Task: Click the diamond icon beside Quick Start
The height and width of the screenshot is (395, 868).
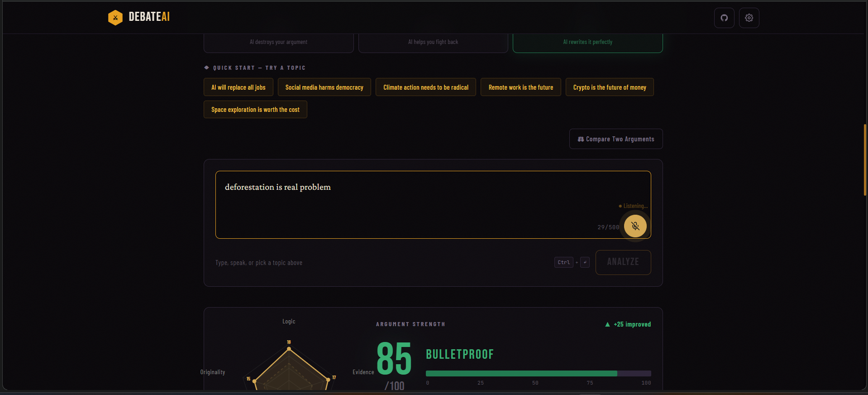Action: coord(206,67)
